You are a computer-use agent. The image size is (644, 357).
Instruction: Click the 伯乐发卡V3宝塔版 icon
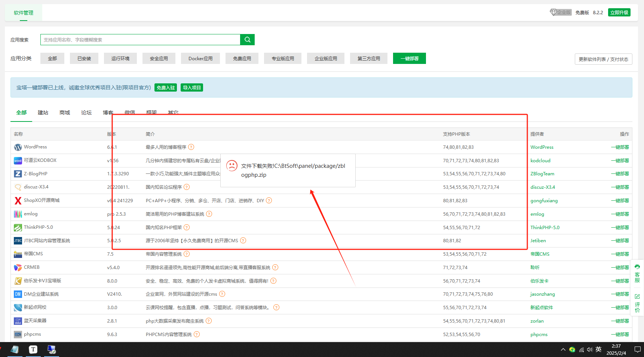(18, 281)
